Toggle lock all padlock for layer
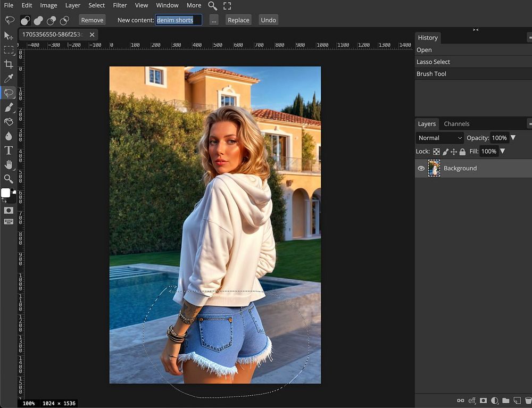Image resolution: width=532 pixels, height=408 pixels. 462,152
